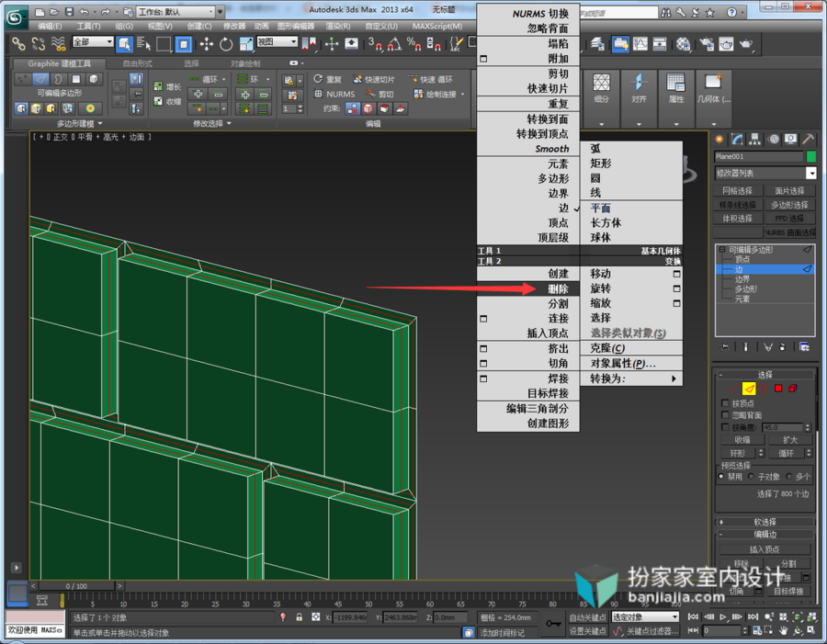
Task: Open the Create command panel tab icon
Action: point(719,140)
